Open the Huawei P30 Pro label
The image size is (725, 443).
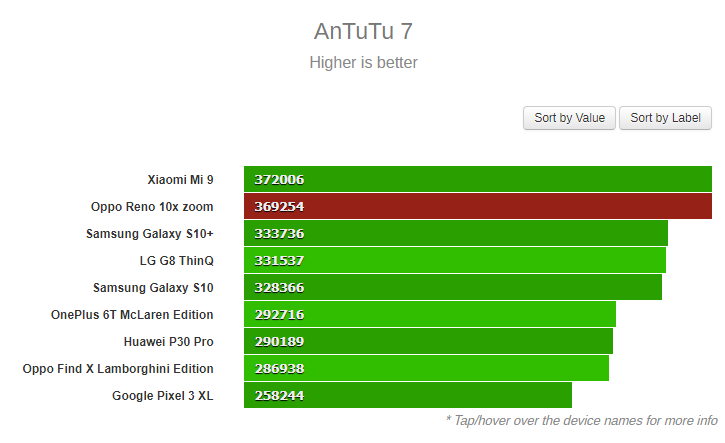pyautogui.click(x=168, y=342)
